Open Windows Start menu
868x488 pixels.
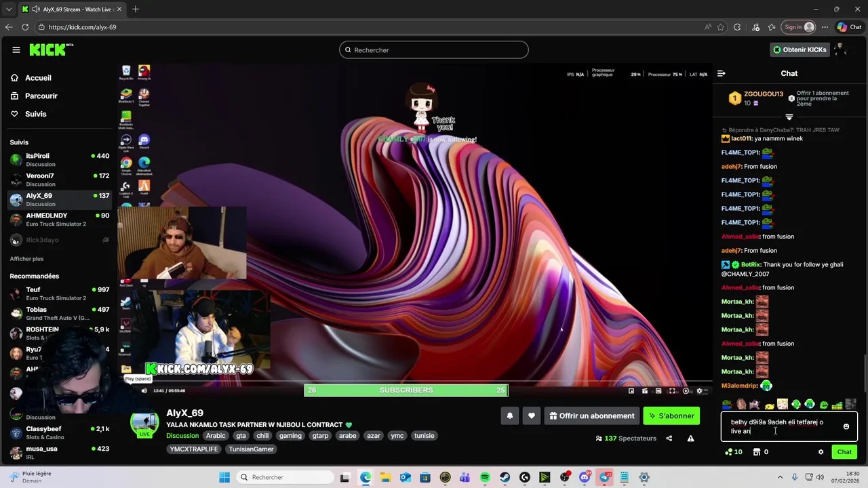[x=224, y=477]
